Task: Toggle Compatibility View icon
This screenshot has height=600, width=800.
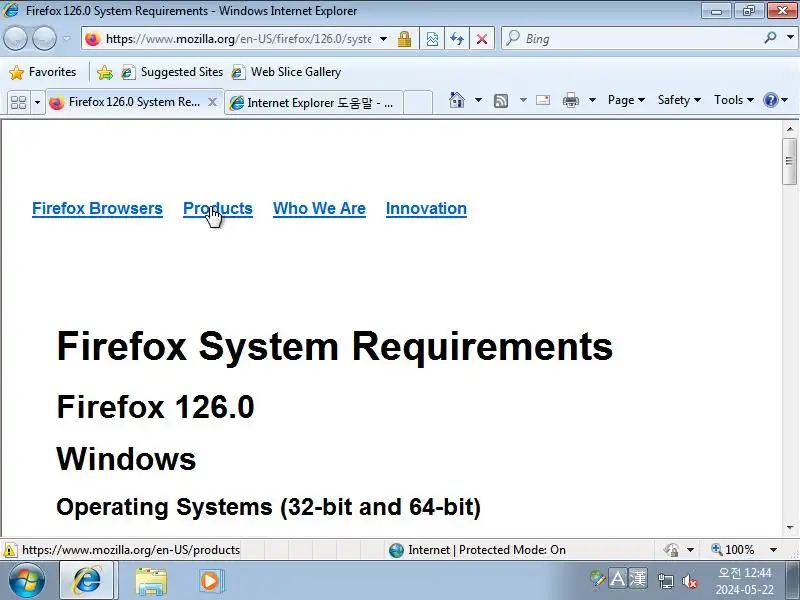Action: [x=432, y=39]
